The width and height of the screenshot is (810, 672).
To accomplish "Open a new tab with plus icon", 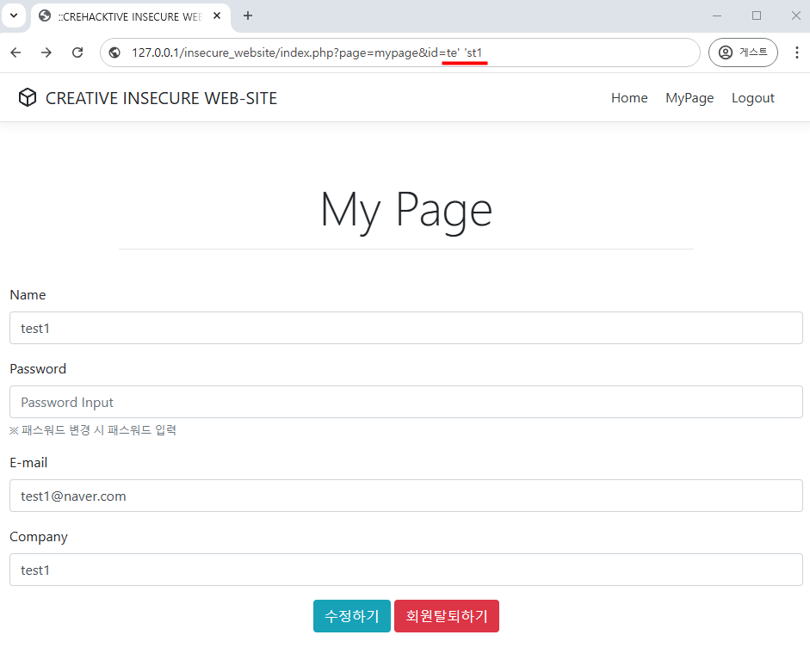I will [x=248, y=16].
